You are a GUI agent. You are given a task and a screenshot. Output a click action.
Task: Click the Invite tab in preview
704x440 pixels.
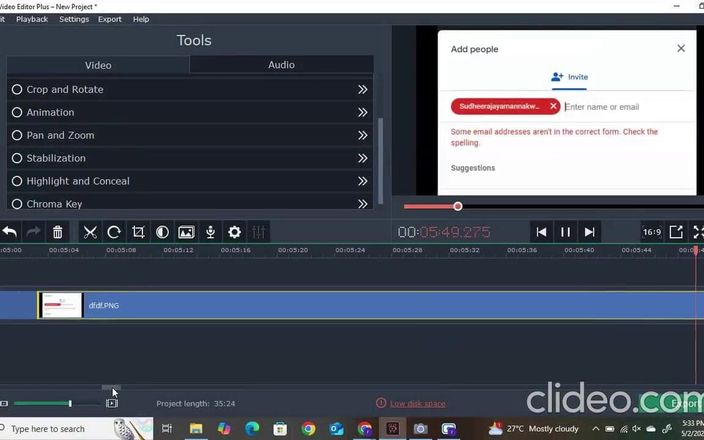[x=569, y=77]
